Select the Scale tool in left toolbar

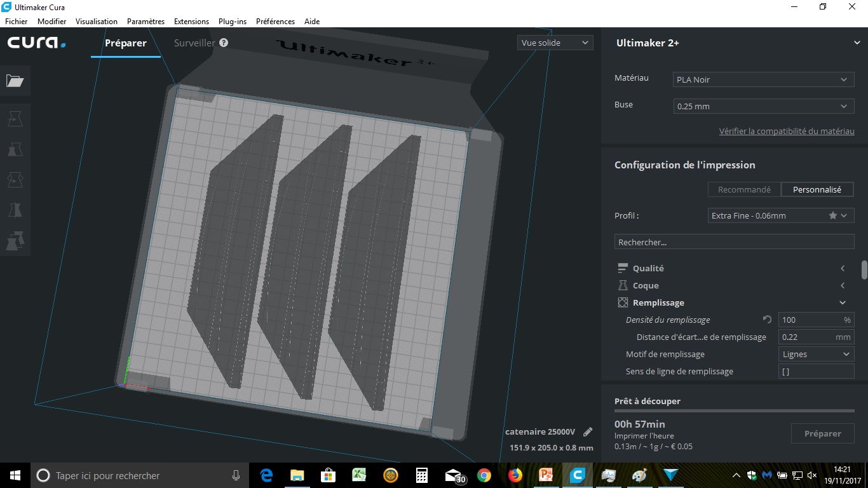[15, 149]
